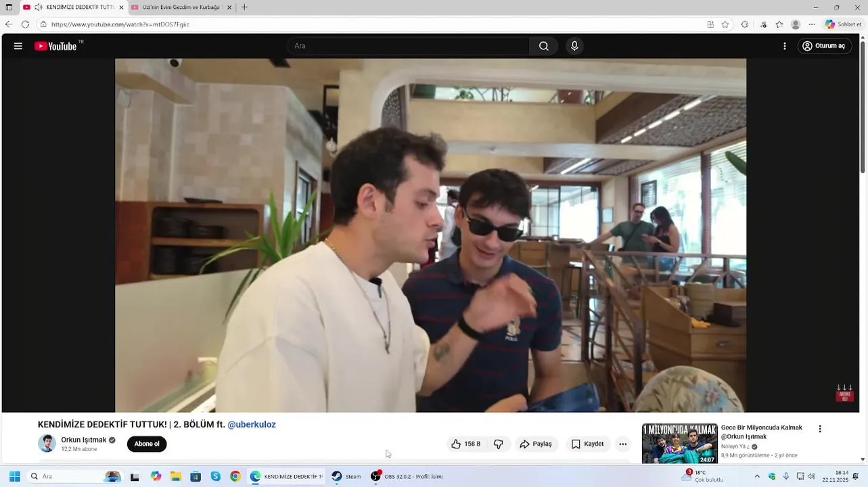Add this page to favorites star
Viewport: 868px width, 487px height.
725,24
